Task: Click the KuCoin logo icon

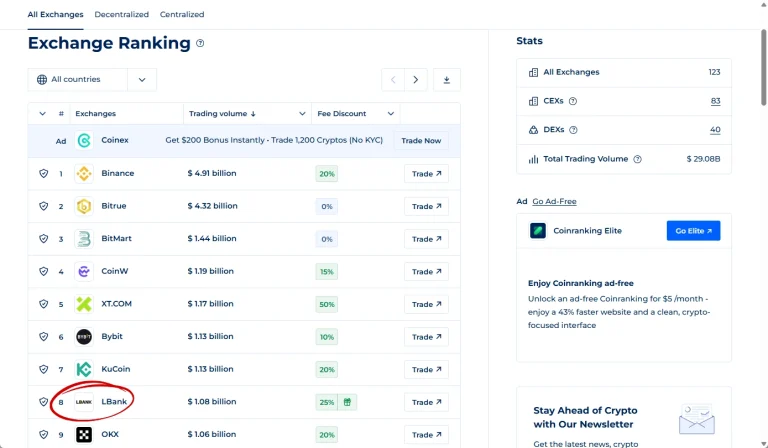Action: point(84,369)
